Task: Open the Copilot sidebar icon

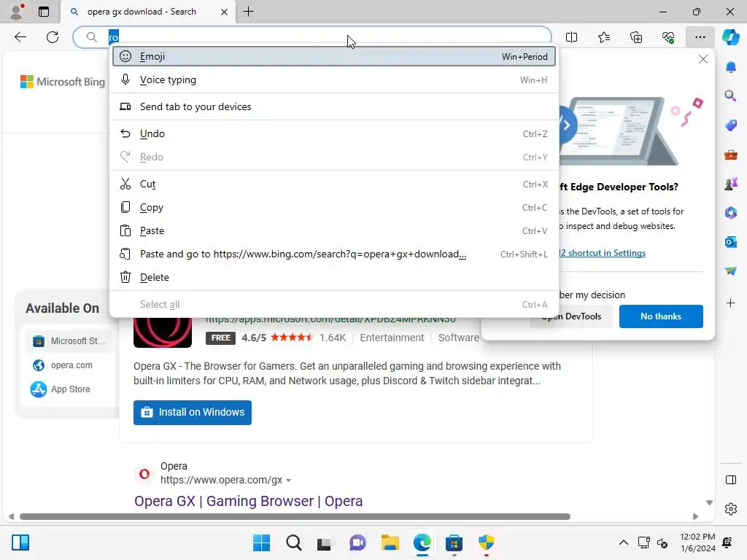Action: coord(731,37)
